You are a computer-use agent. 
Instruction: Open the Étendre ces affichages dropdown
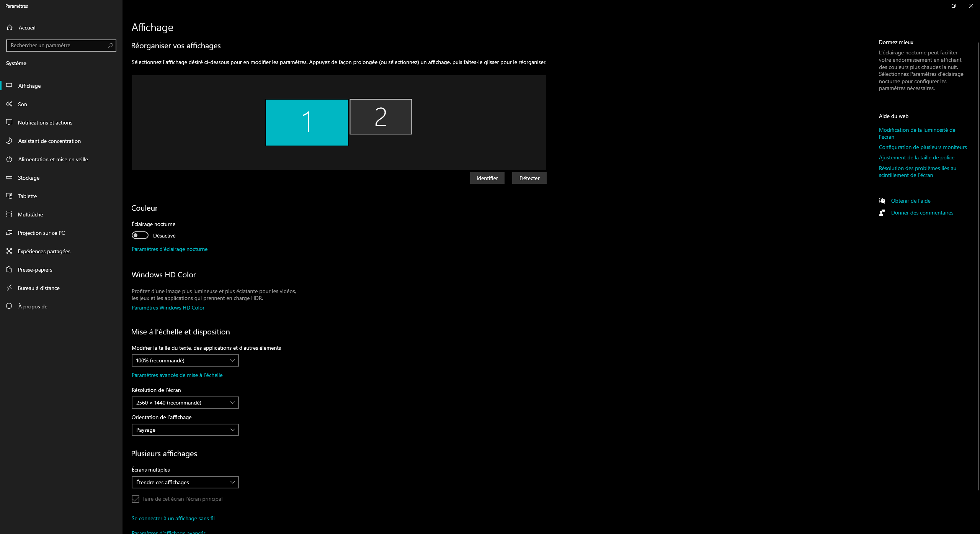185,482
